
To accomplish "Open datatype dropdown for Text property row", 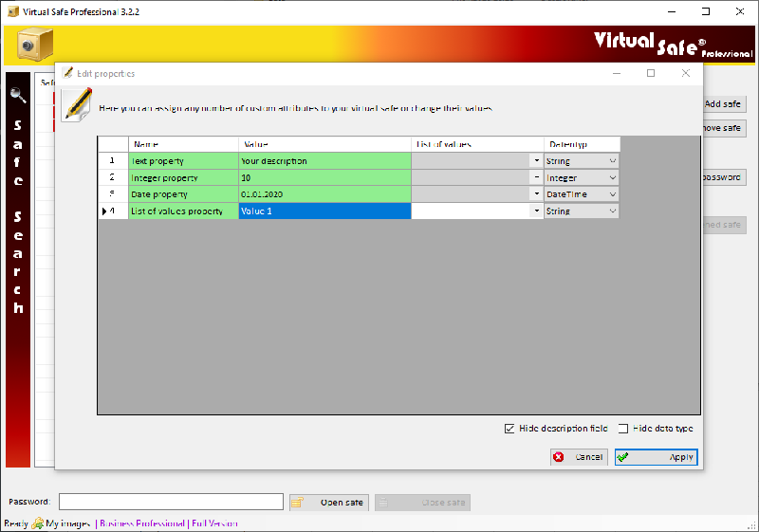I will (612, 160).
